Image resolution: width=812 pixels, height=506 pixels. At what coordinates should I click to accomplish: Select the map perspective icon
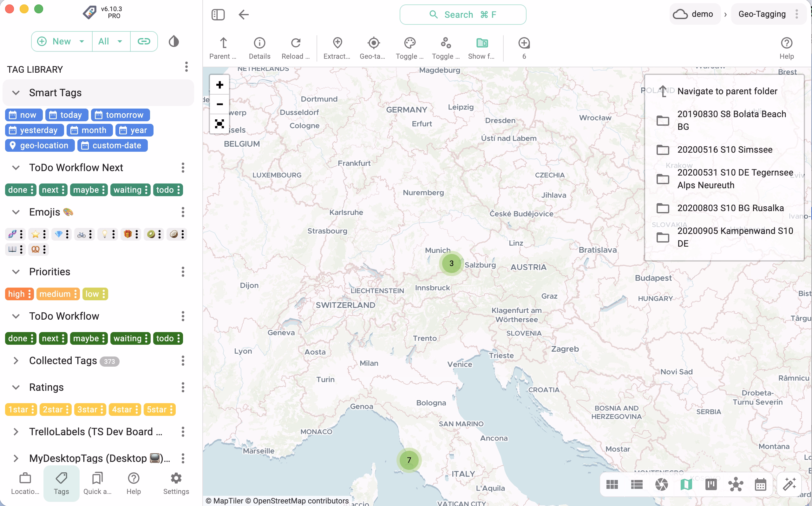click(686, 484)
